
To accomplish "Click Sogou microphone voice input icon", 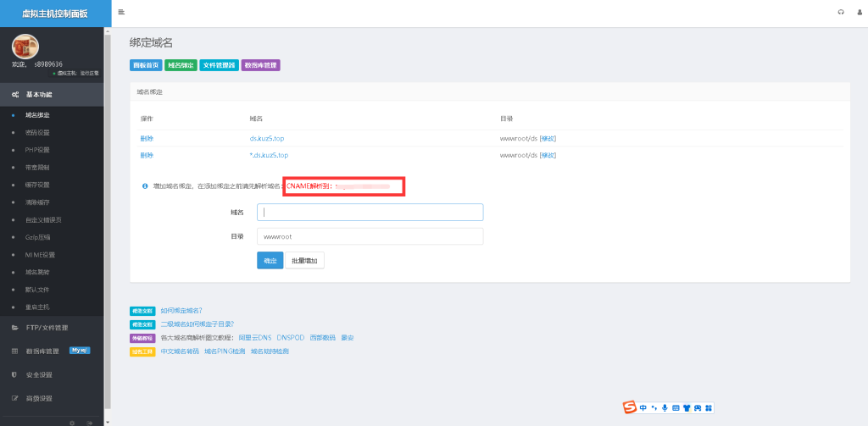I will (665, 407).
